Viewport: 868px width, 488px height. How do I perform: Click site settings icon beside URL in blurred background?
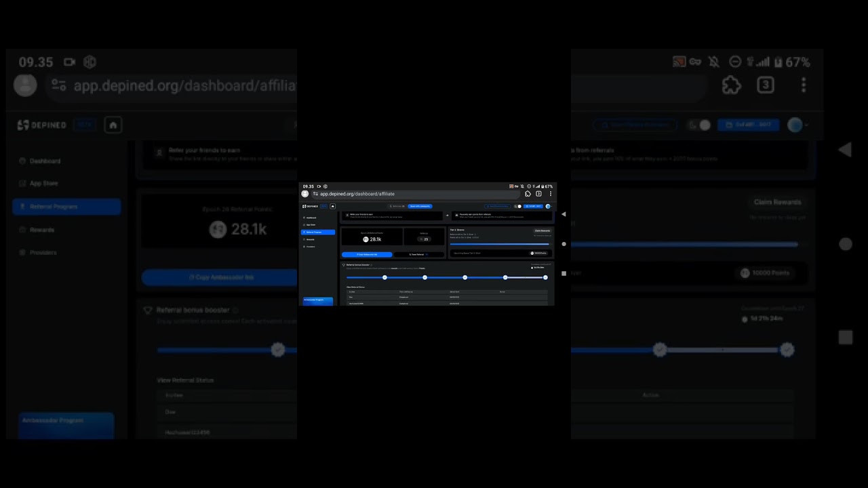point(59,85)
